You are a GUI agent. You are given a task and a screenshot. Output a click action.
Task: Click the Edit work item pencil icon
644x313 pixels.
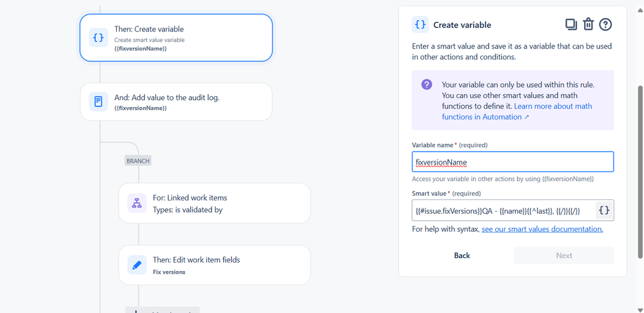point(137,265)
